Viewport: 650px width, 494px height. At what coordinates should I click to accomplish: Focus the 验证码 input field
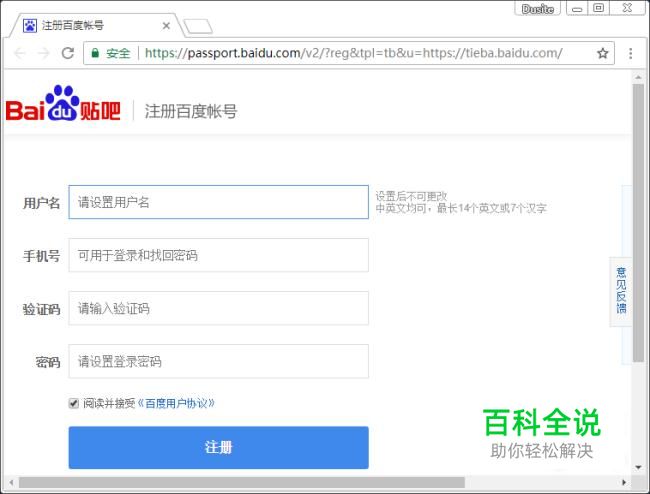pos(218,308)
